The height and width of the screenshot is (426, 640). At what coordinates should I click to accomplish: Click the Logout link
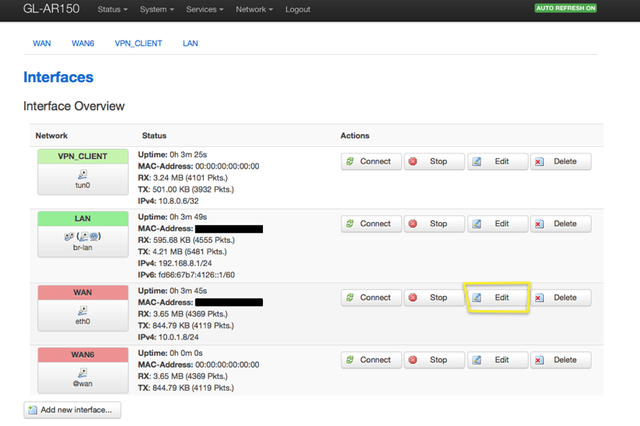pos(298,9)
